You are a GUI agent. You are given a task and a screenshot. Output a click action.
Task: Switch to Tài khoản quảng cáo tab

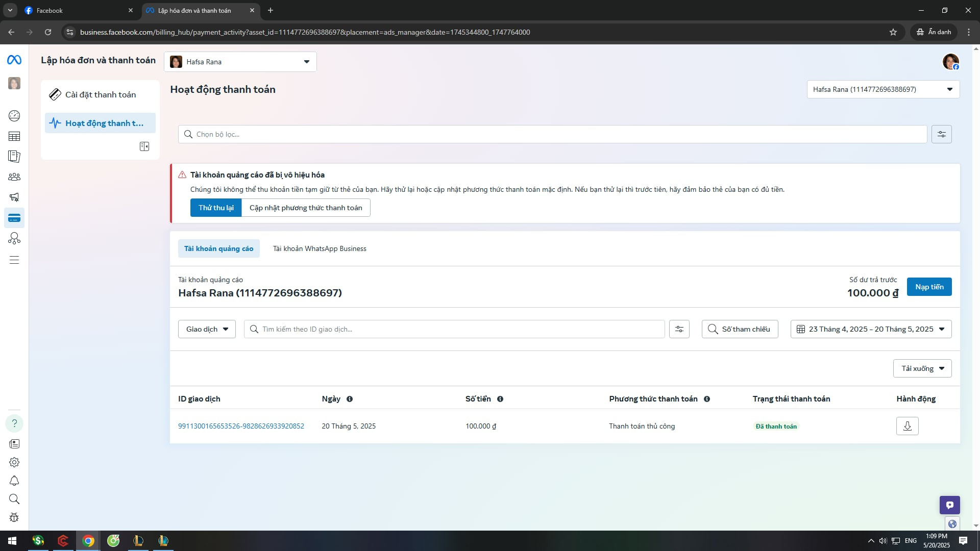[x=218, y=248]
